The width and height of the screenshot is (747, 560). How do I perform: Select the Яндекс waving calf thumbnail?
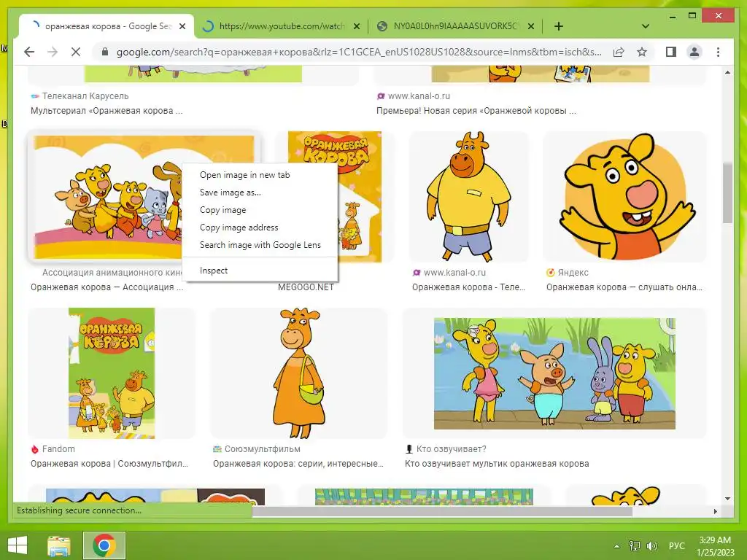click(624, 197)
